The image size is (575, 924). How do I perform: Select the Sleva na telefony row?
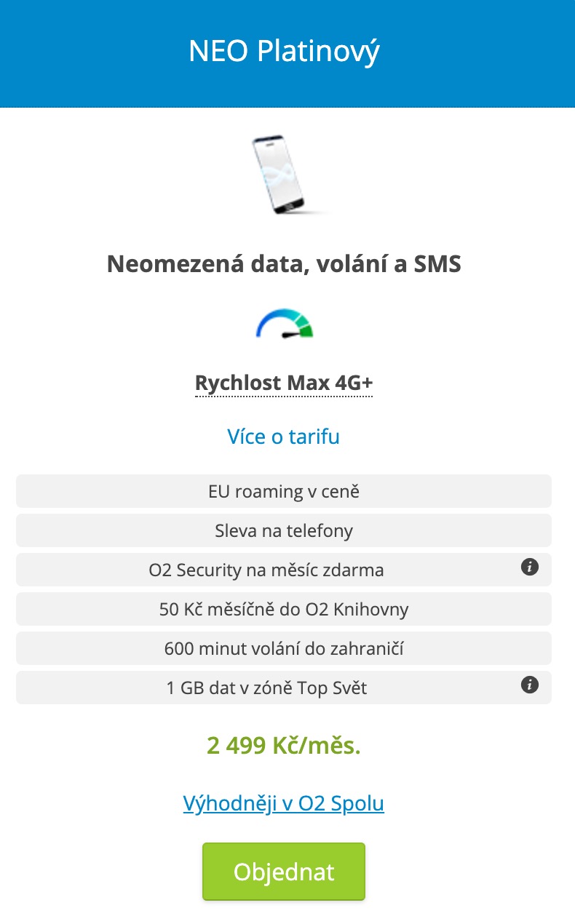coord(283,531)
